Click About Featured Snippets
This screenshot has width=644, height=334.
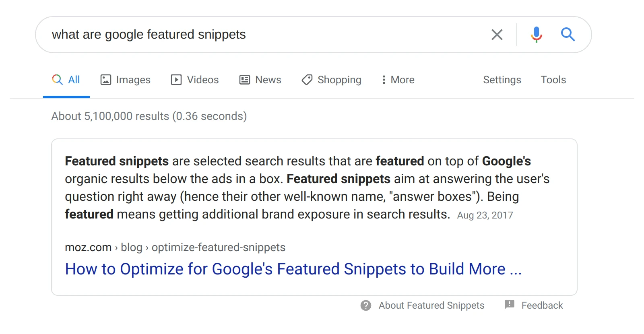[431, 305]
